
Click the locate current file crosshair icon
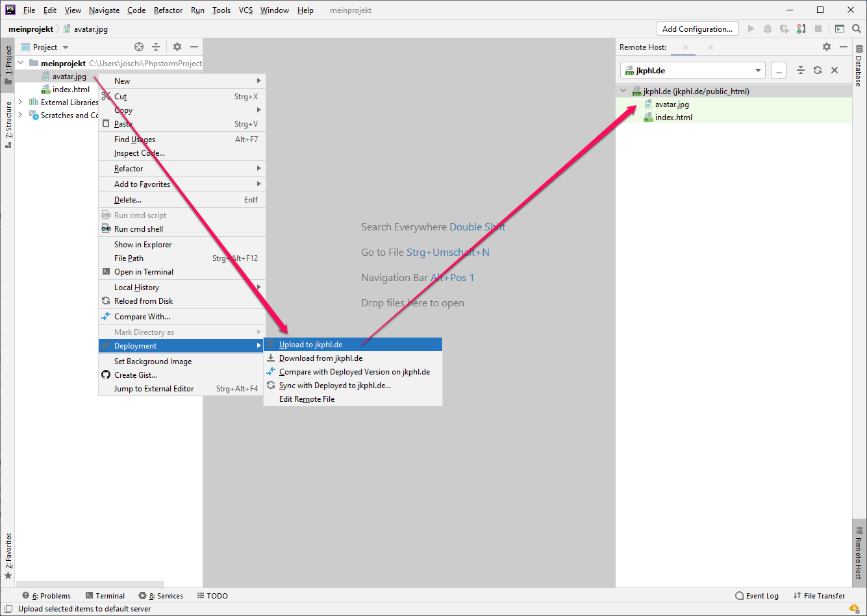(x=138, y=47)
